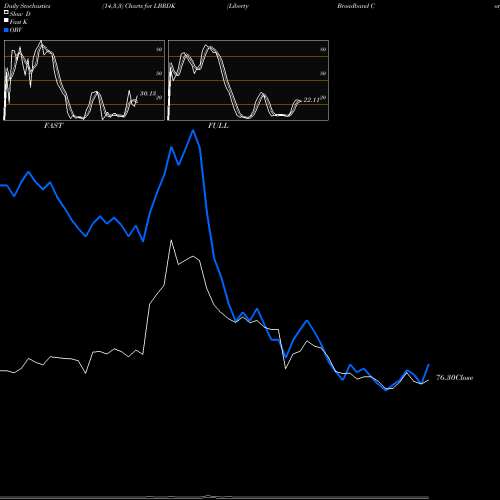Viewport: 500px width, 500px height.
Task: Click the Fast K legend swatch
Action: click(x=6, y=21)
